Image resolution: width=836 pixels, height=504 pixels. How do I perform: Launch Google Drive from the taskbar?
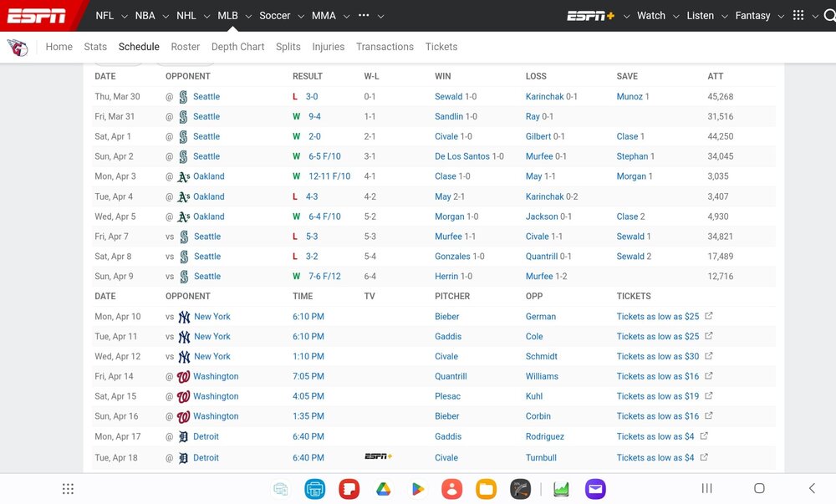tap(384, 489)
